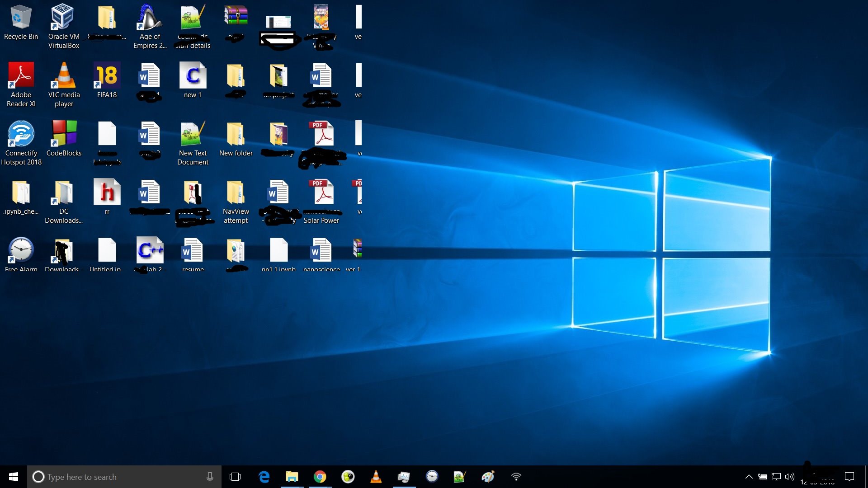Click Task View taskbar button
This screenshot has width=868, height=488.
click(x=236, y=477)
